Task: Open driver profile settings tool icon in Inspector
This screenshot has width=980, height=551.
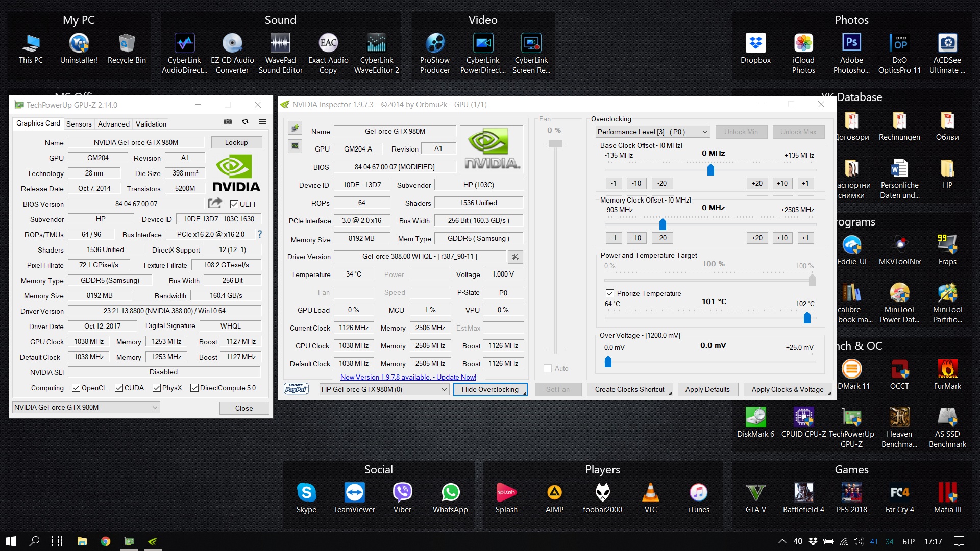Action: pos(516,257)
